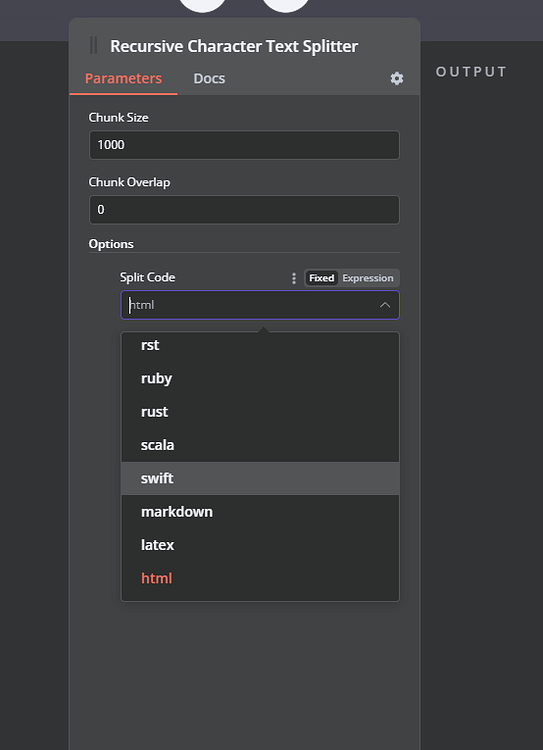The width and height of the screenshot is (543, 750).
Task: Click the Options section label
Action: [x=111, y=244]
